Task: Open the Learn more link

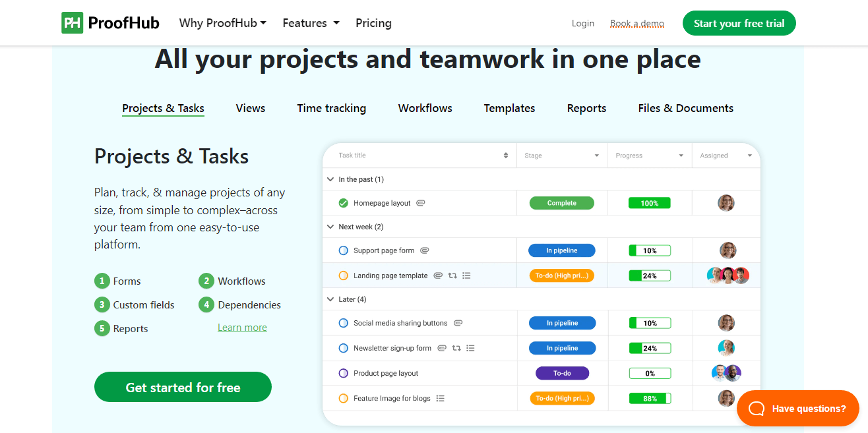Action: 242,327
